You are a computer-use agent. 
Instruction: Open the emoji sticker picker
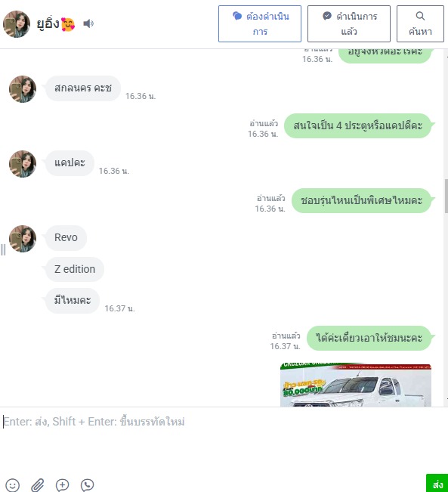click(x=13, y=485)
